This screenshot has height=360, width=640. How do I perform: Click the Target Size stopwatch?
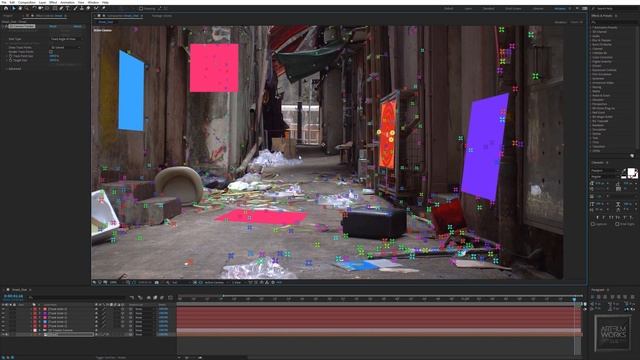click(x=11, y=60)
